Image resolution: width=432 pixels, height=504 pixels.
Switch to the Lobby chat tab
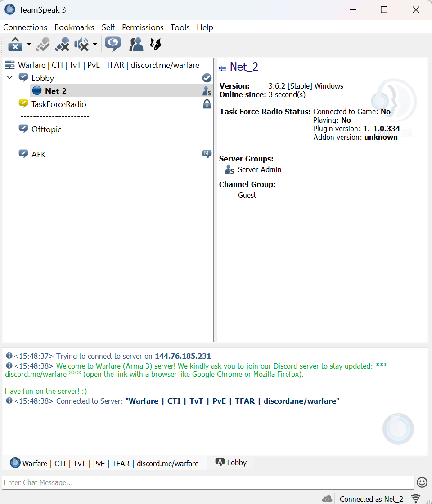pyautogui.click(x=231, y=463)
